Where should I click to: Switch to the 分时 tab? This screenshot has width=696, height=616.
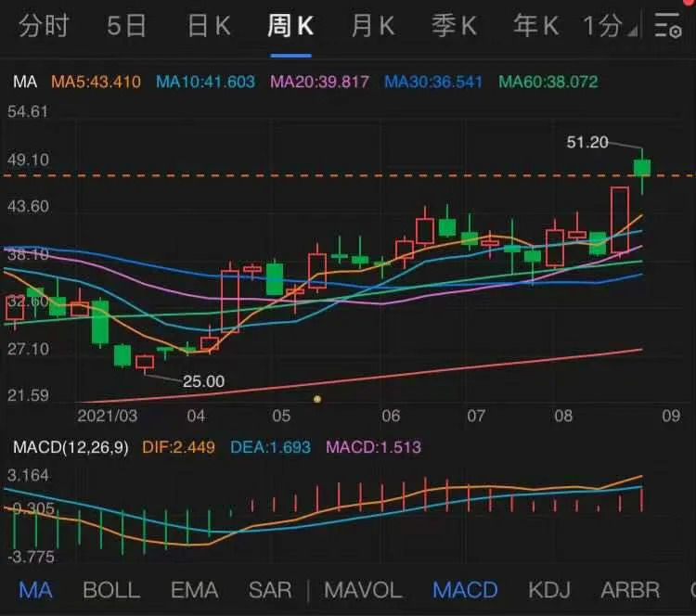tap(44, 25)
